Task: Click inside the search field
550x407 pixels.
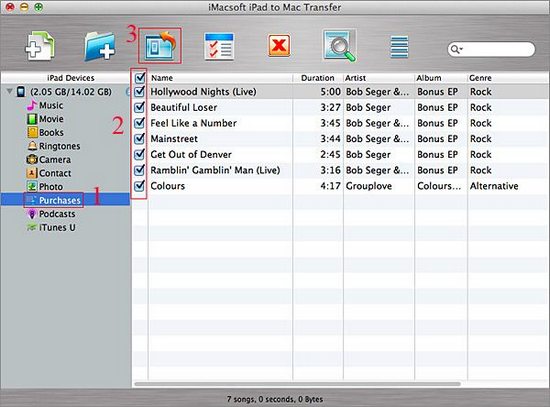Action: [491, 49]
